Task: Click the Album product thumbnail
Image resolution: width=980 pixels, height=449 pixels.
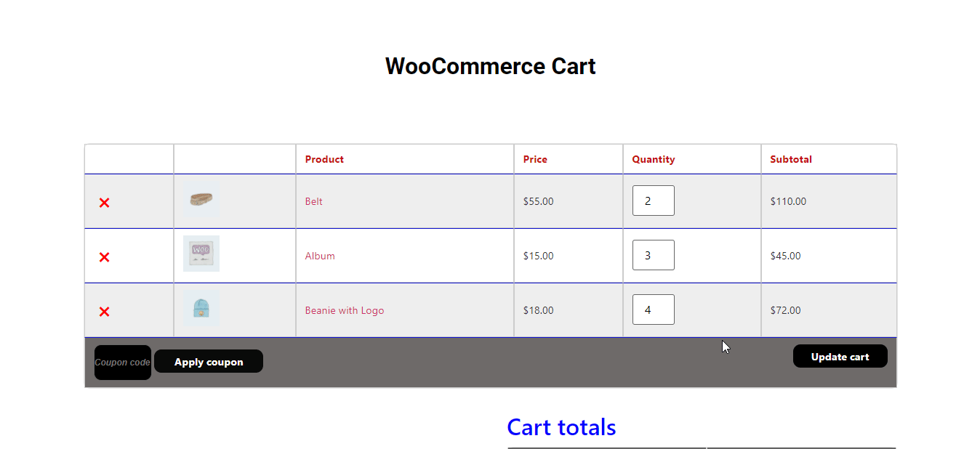Action: [x=201, y=254]
